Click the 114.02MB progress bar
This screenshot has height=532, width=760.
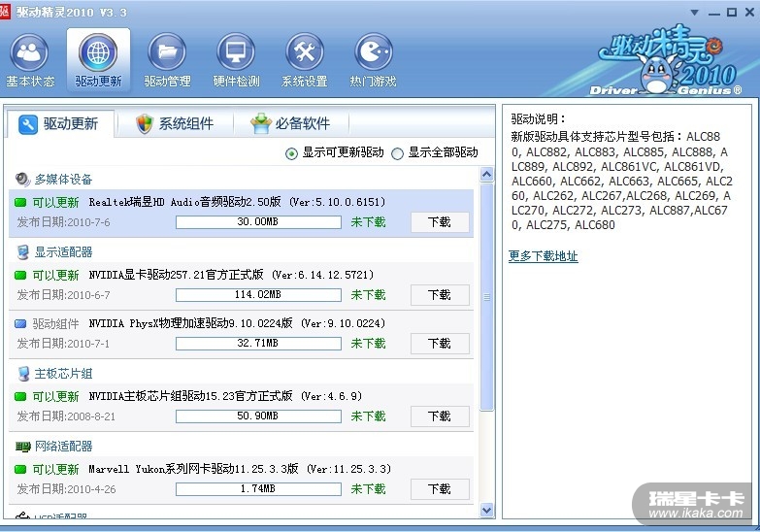(x=258, y=295)
